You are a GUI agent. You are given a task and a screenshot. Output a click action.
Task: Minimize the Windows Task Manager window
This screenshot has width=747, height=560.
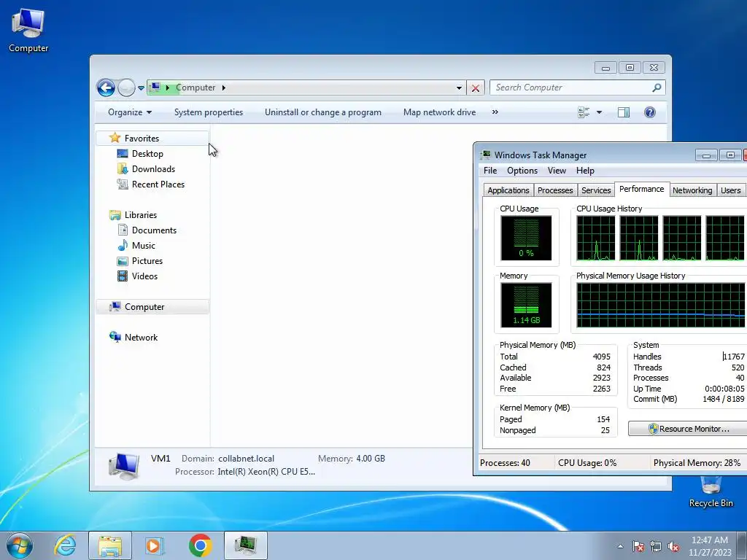(x=706, y=155)
